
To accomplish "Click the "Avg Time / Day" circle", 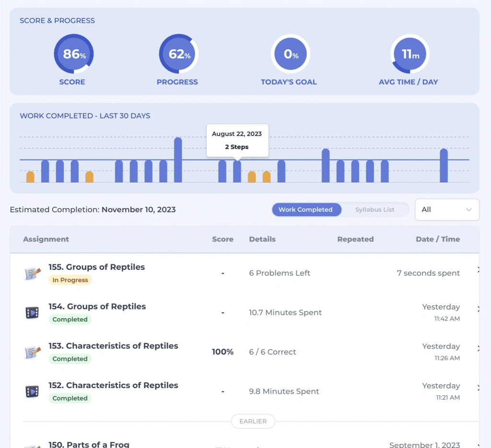I will click(409, 55).
